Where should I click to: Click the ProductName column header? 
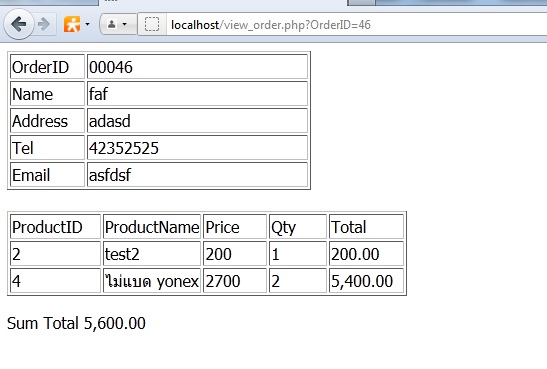(x=152, y=227)
